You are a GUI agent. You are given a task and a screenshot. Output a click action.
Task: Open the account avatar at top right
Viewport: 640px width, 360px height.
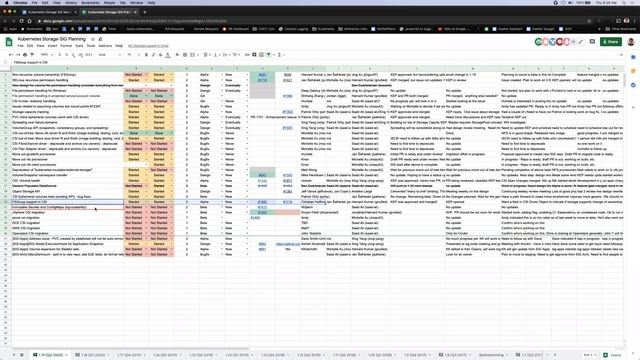(x=631, y=42)
